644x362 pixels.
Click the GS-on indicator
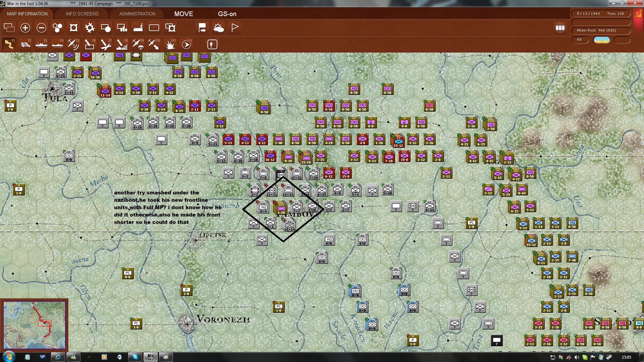pos(227,14)
